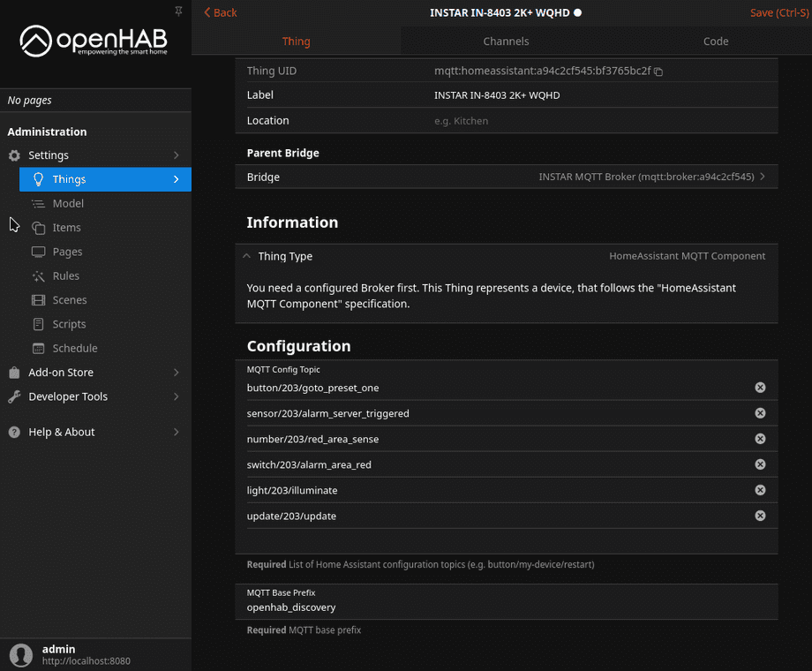Open Pages using its sidebar icon
This screenshot has width=812, height=671.
pyautogui.click(x=38, y=251)
